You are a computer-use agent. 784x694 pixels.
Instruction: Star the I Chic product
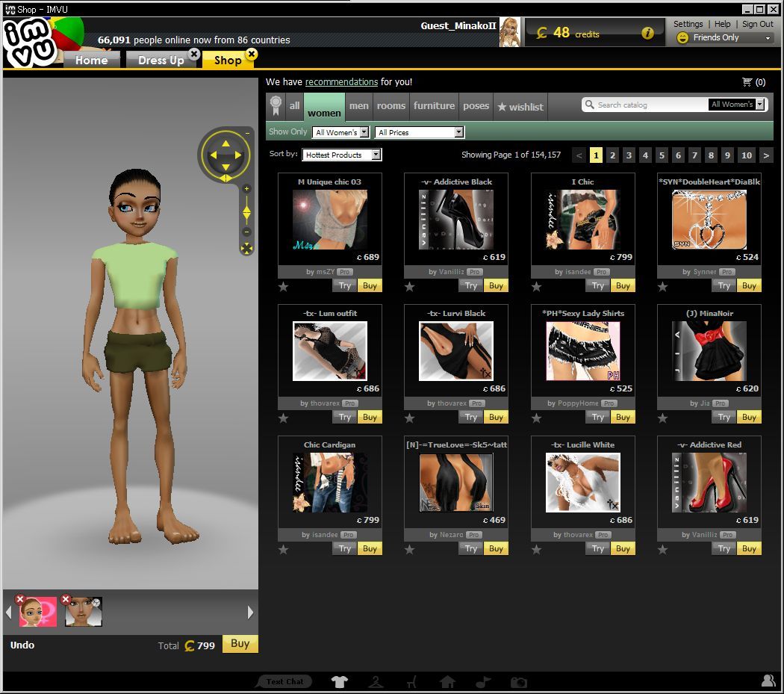pos(537,287)
